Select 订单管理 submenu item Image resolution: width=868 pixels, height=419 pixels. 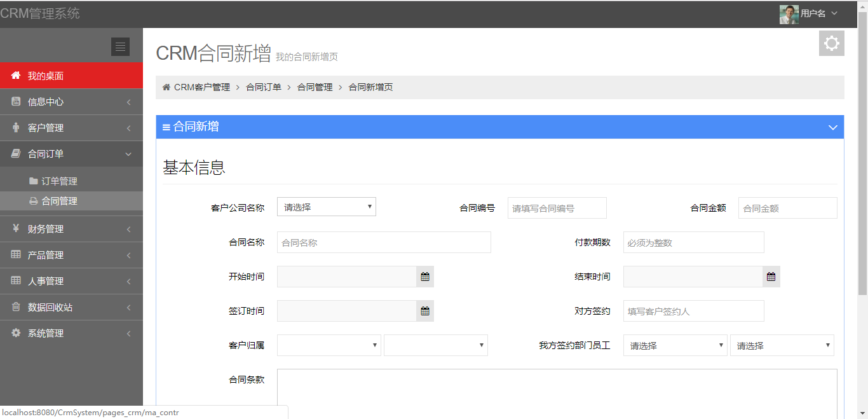71,181
